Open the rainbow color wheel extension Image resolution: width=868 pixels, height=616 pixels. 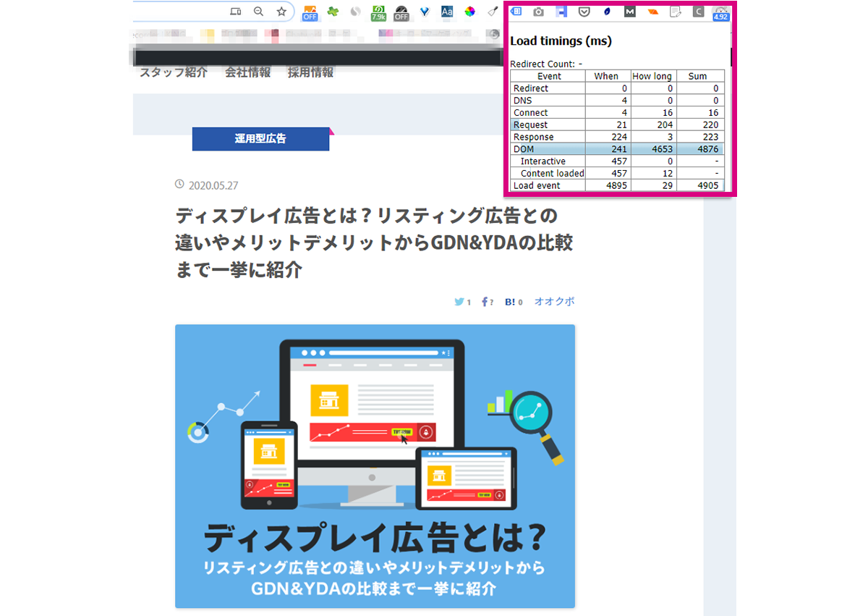tap(470, 12)
